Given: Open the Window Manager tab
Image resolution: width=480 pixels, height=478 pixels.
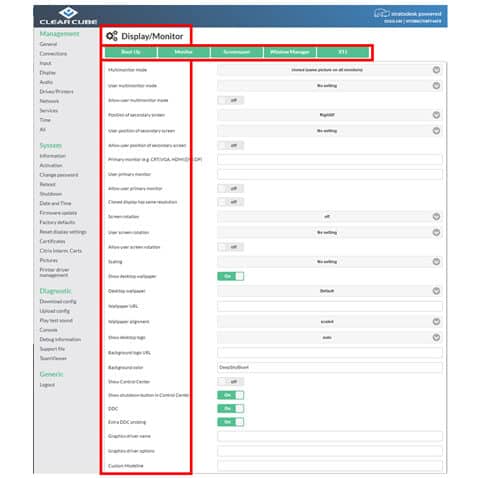Looking at the screenshot, I should tap(290, 52).
